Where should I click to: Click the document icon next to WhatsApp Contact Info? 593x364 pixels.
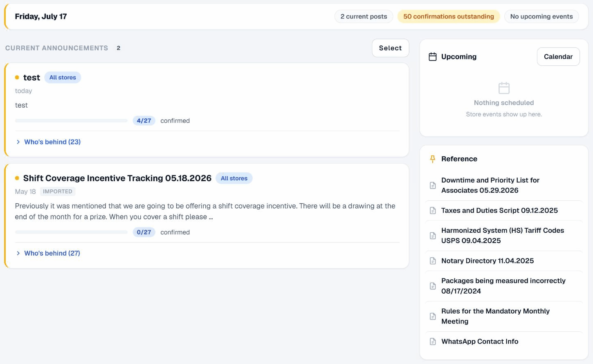pyautogui.click(x=433, y=342)
